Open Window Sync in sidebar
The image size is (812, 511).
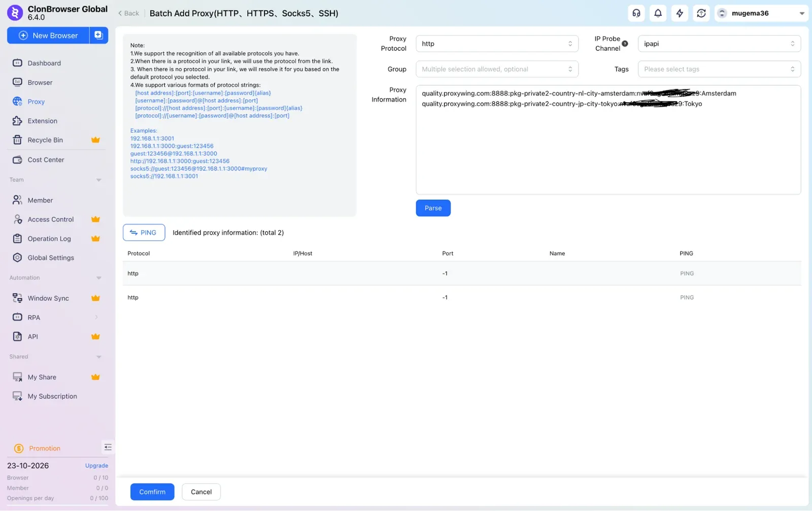click(x=48, y=298)
